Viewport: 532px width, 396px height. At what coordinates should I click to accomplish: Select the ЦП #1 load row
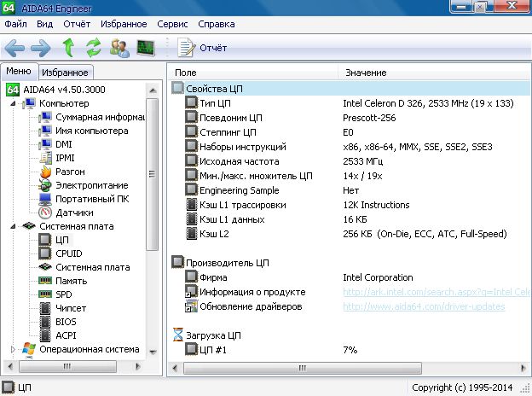point(350,350)
